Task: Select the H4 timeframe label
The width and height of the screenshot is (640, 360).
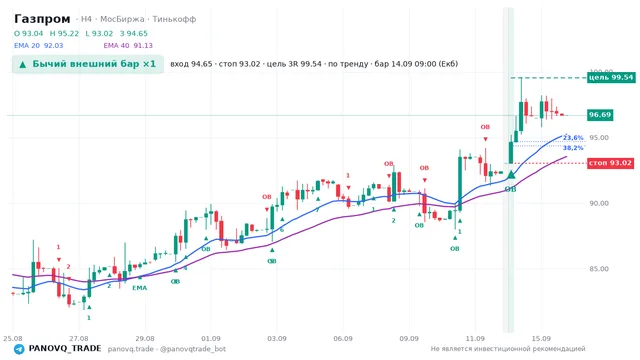Action: (x=86, y=19)
